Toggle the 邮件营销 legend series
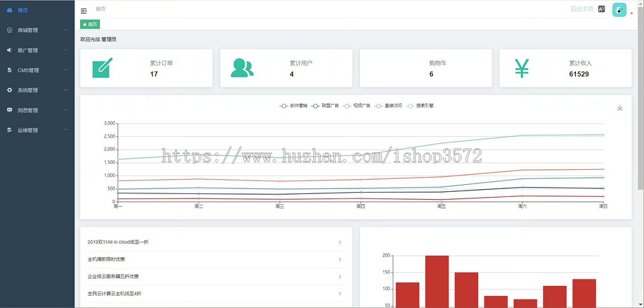The height and width of the screenshot is (308, 644). (293, 106)
